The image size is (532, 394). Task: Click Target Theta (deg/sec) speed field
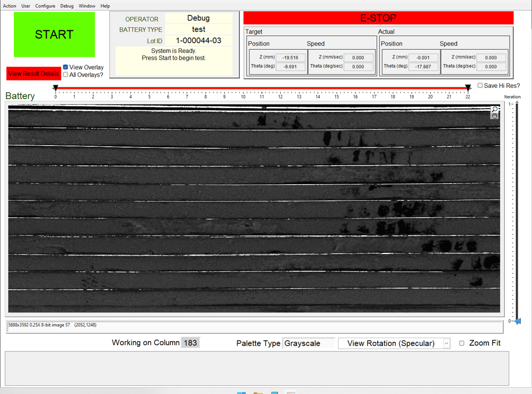[358, 67]
